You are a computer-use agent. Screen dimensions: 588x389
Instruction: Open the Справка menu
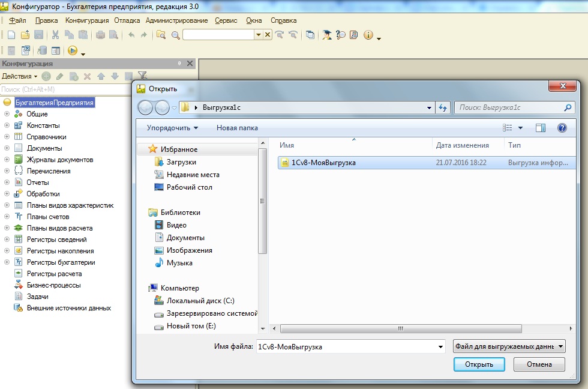283,20
